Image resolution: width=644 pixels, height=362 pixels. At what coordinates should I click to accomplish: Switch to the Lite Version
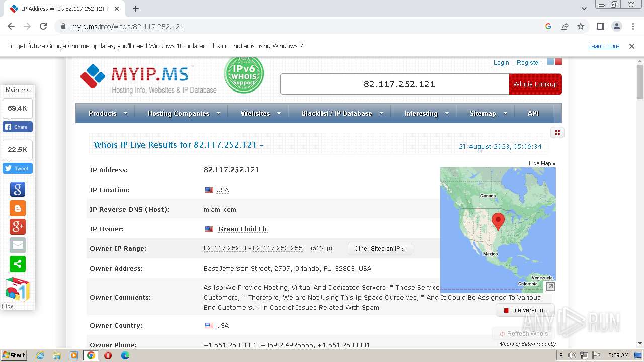(525, 310)
